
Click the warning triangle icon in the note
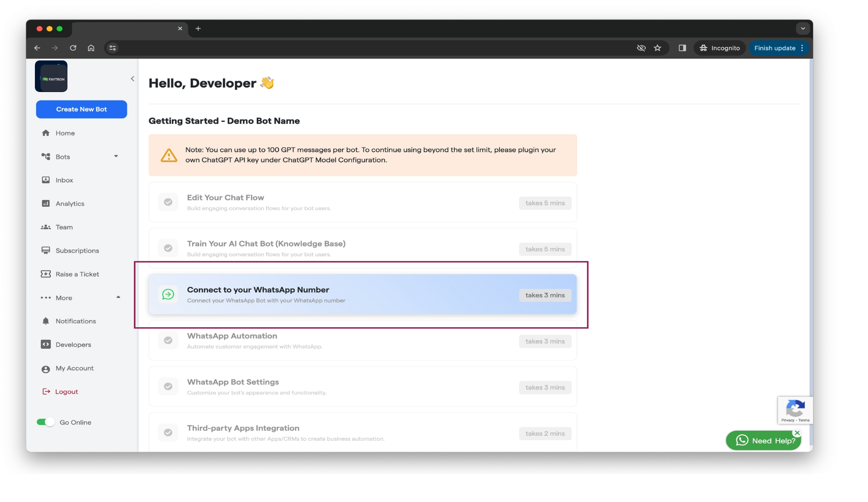(x=169, y=155)
